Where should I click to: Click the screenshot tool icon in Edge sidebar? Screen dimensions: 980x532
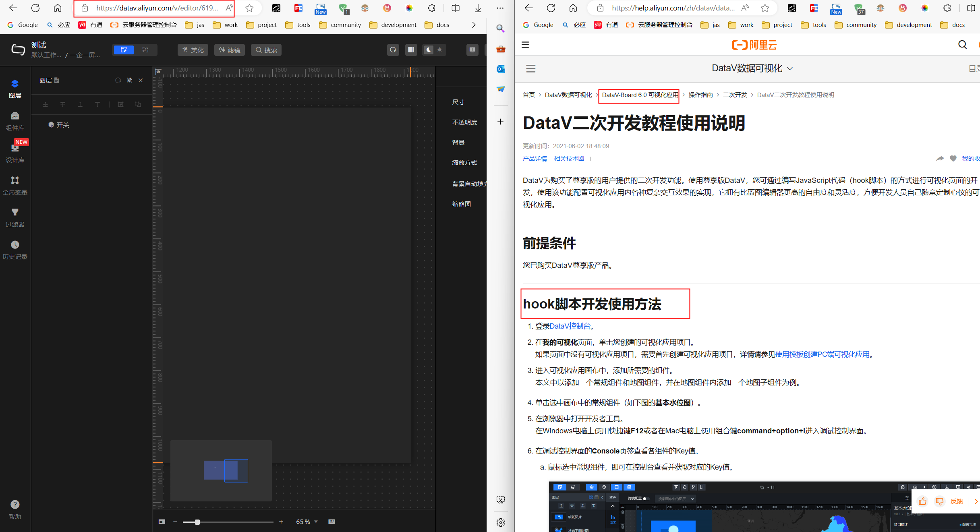click(500, 500)
